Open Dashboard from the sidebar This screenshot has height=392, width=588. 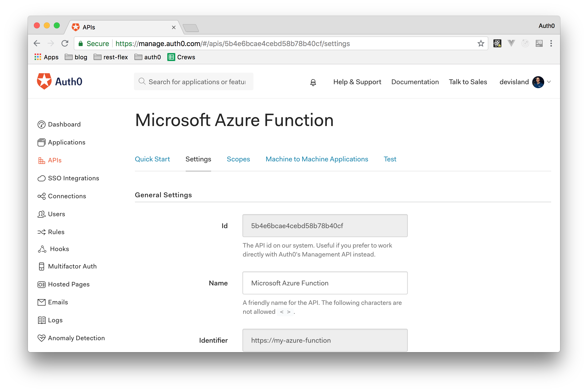coord(64,124)
